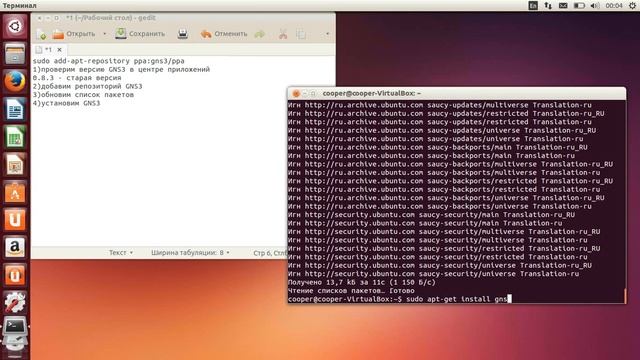Image resolution: width=640 pixels, height=360 pixels.
Task: Click the cut scissors icon in gedit
Action: click(282, 34)
